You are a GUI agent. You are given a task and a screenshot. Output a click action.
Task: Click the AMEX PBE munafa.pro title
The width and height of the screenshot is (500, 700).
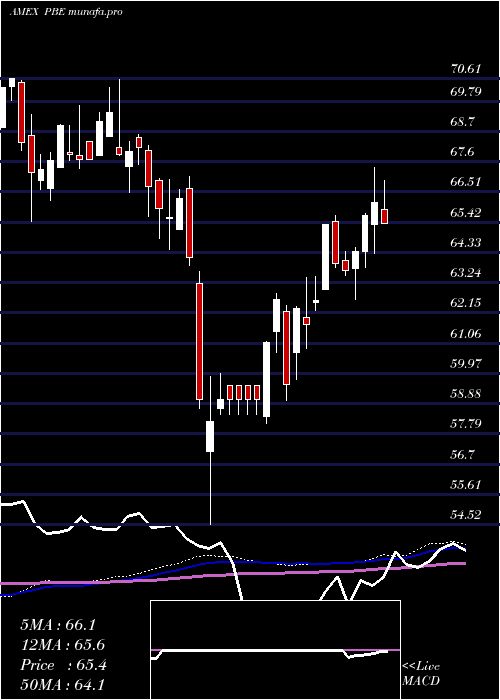[66, 12]
